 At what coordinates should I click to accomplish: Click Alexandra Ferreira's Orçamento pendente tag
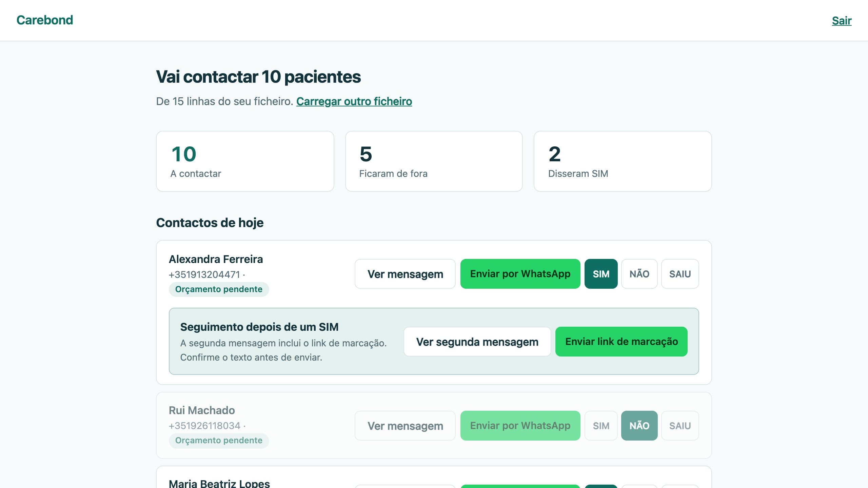pyautogui.click(x=219, y=289)
